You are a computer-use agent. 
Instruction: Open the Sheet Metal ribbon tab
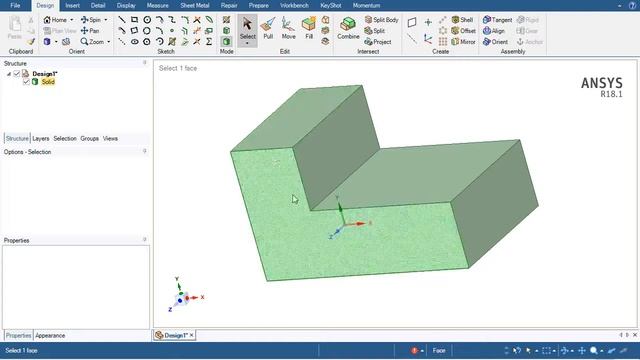[x=195, y=5]
